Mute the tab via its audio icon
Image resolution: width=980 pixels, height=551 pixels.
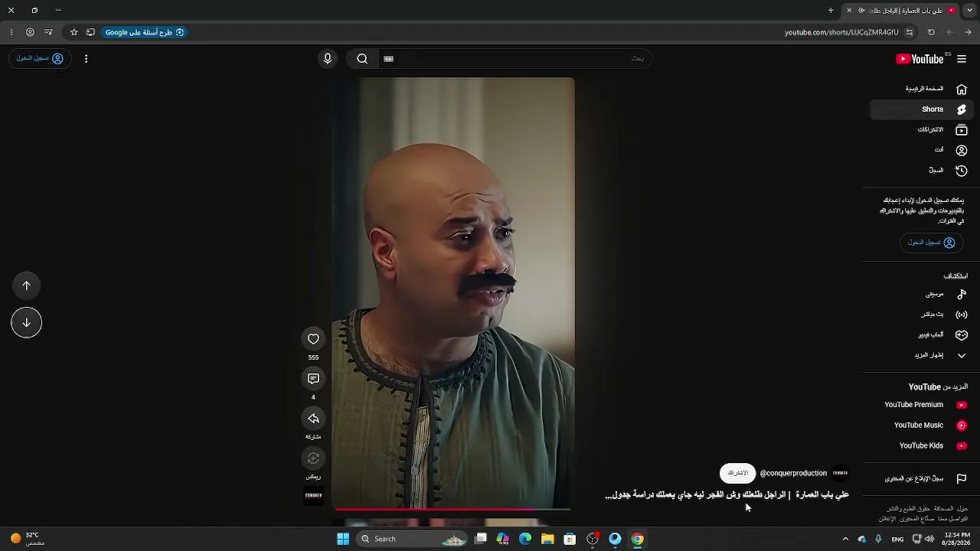[x=861, y=11]
